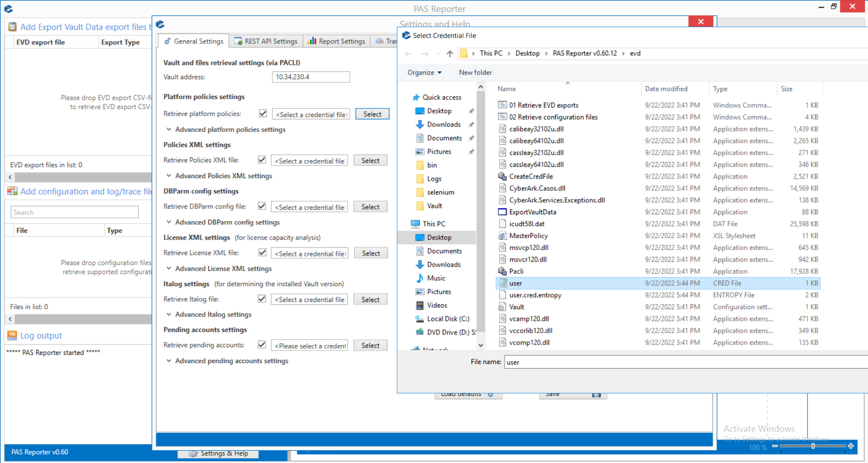
Task: Expand Advanced Italog settings
Action: pos(169,314)
